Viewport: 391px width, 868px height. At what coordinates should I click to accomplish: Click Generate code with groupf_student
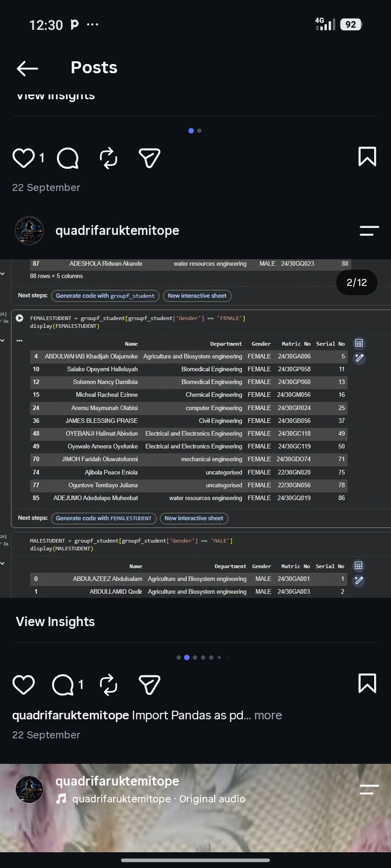105,296
